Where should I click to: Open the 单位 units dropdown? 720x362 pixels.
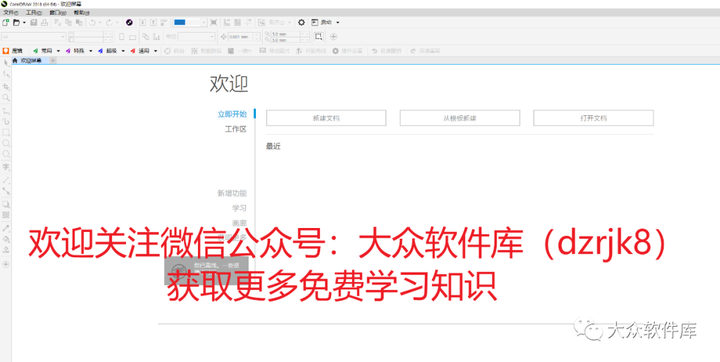click(197, 37)
